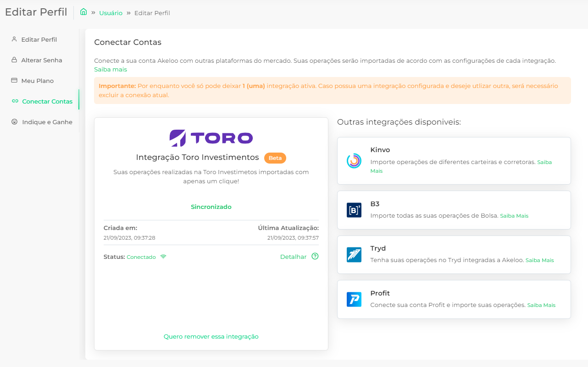Click the person icon beside Editar Perfil
588x367 pixels.
pos(14,39)
